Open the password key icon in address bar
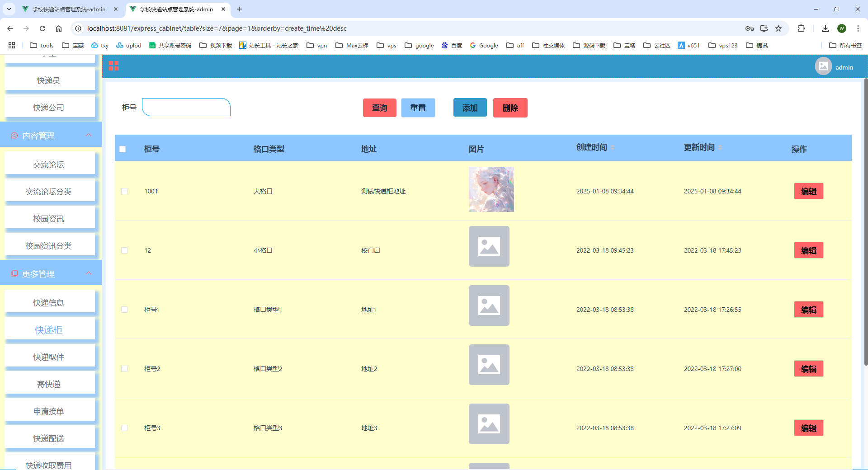 [750, 28]
